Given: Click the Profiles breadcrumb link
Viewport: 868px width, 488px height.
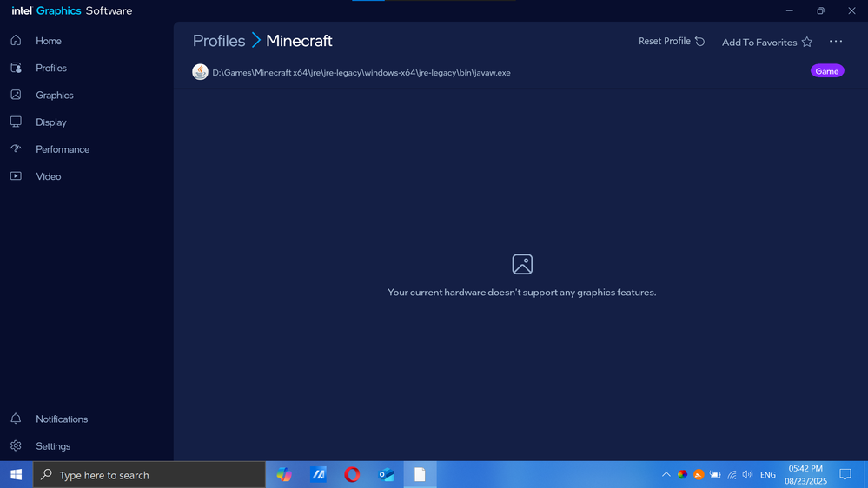Looking at the screenshot, I should click(x=219, y=41).
